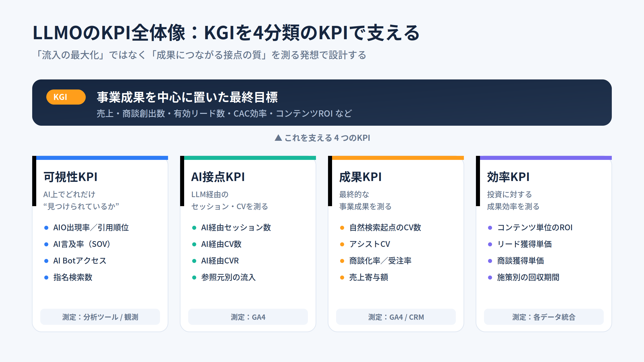Click the footer 測定：各データ統合
The height and width of the screenshot is (362, 644).
(544, 317)
